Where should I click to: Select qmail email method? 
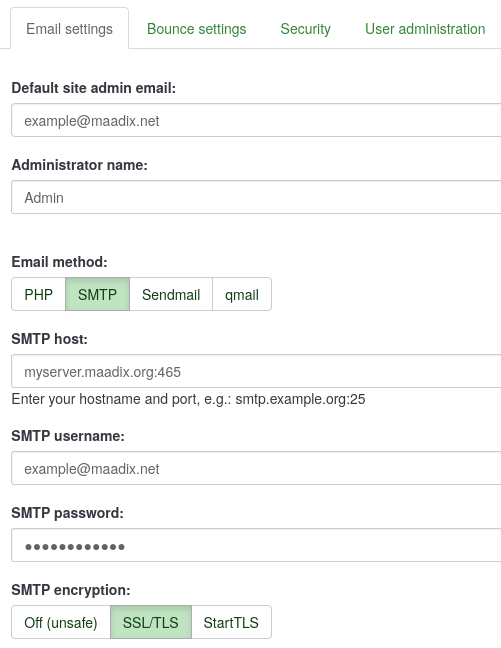tap(242, 294)
